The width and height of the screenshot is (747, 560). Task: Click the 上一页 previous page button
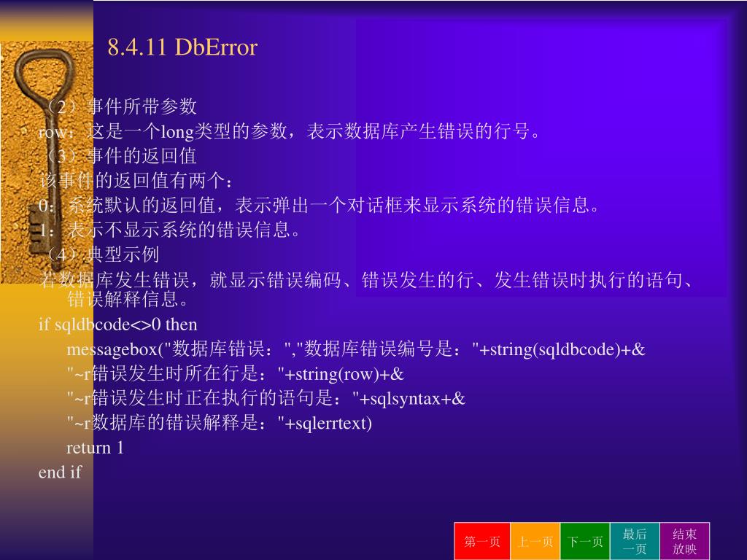tap(535, 541)
